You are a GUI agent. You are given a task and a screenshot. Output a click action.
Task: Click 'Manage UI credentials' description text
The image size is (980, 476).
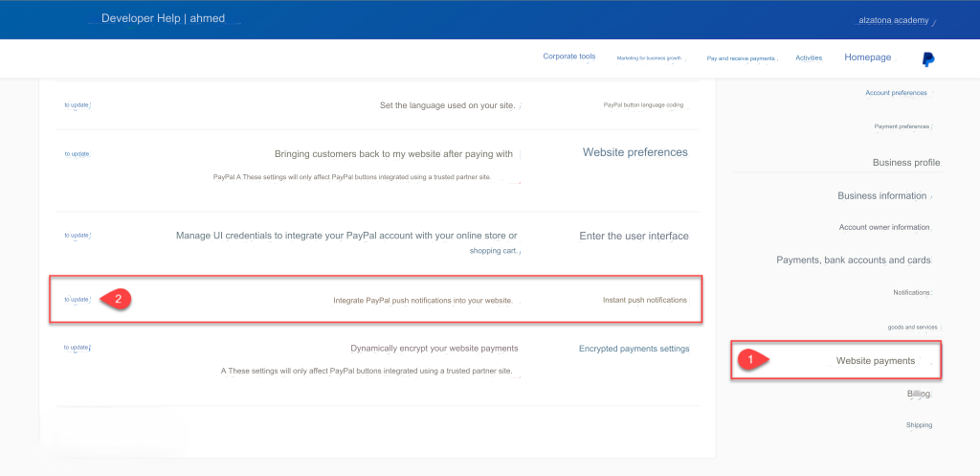tap(346, 236)
